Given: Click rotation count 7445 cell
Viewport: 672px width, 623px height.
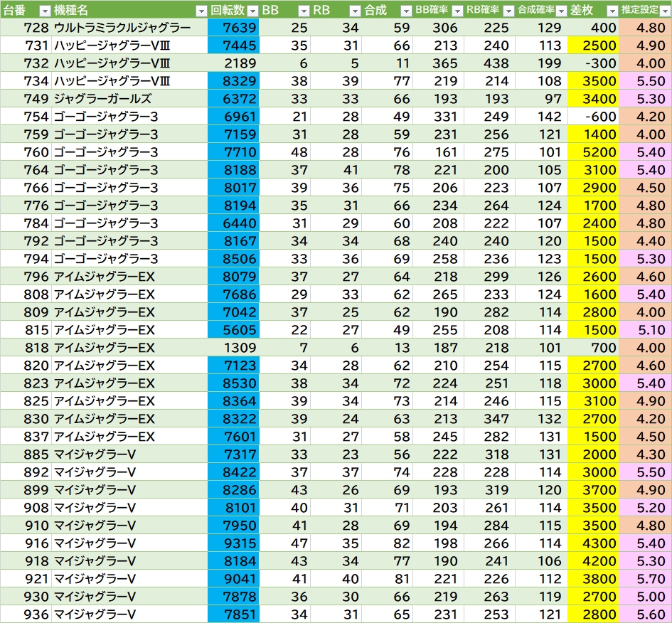Looking at the screenshot, I should click(233, 46).
